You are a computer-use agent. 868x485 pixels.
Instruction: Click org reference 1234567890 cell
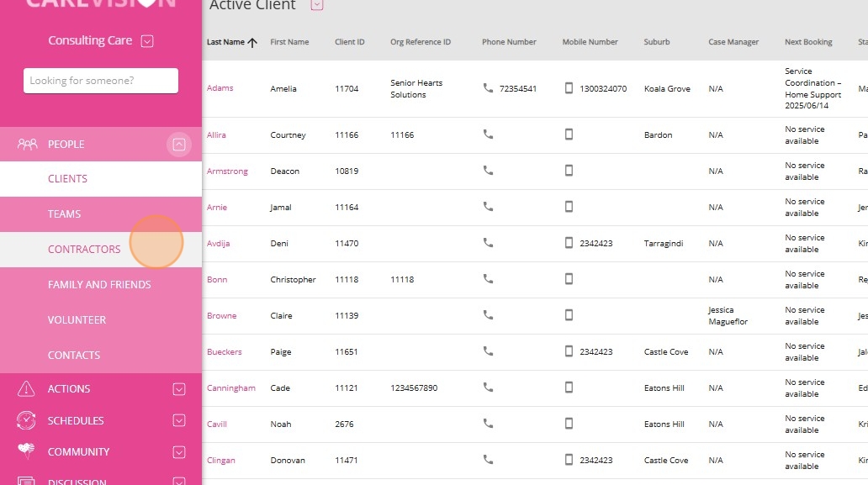(x=414, y=388)
